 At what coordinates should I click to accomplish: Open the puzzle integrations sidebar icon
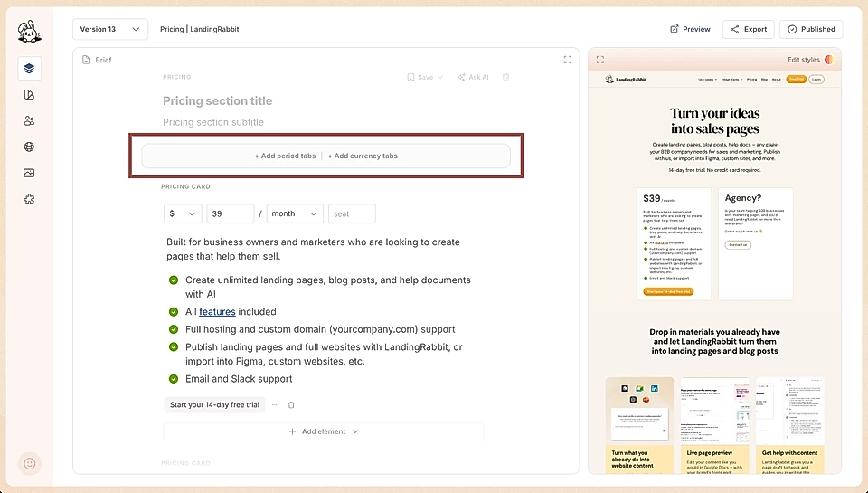click(x=29, y=199)
